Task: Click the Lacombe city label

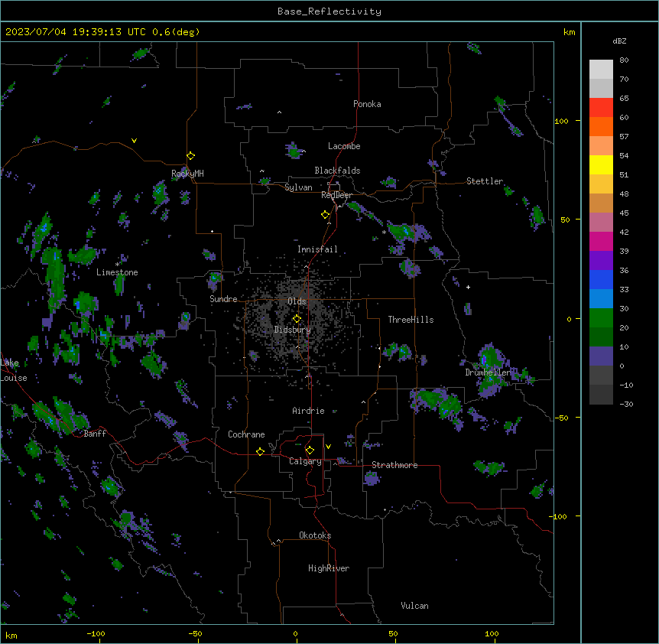Action: point(344,146)
